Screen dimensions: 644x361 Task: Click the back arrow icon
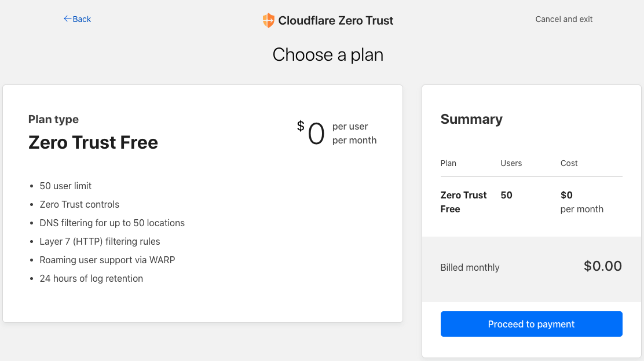pyautogui.click(x=67, y=19)
